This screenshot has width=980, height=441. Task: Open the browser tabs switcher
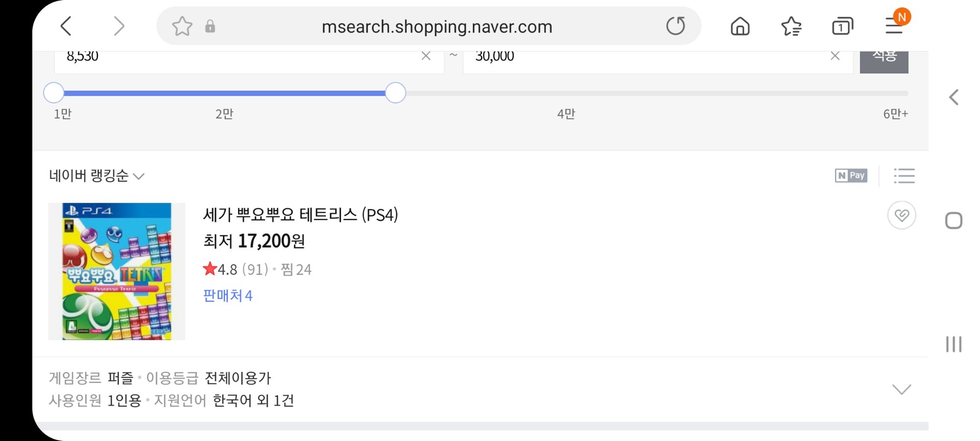click(x=842, y=26)
